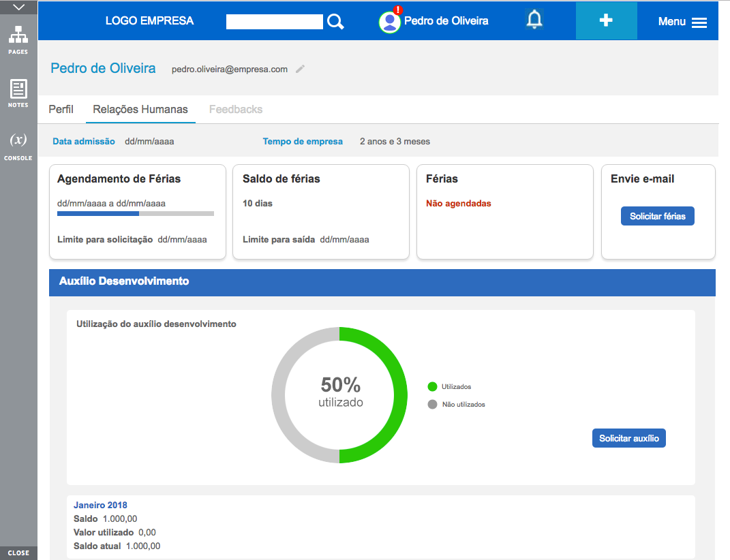Click the user avatar with alert badge

pyautogui.click(x=390, y=21)
